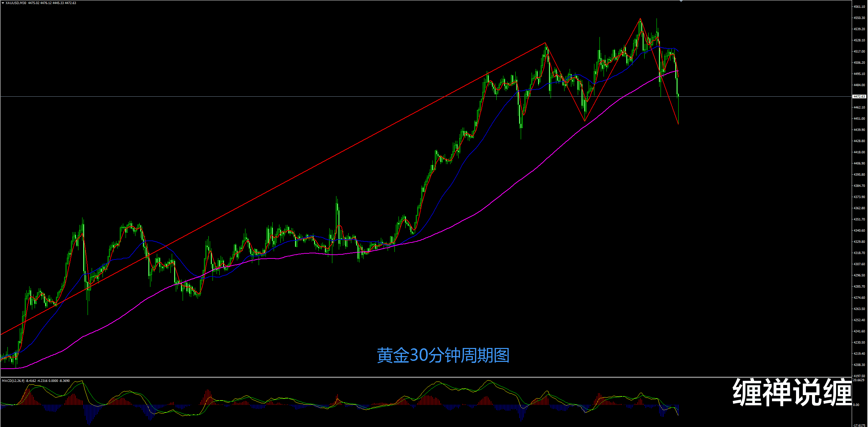Open the XAUUSD,M30 one-click trading dropdown arrow

click(3, 3)
